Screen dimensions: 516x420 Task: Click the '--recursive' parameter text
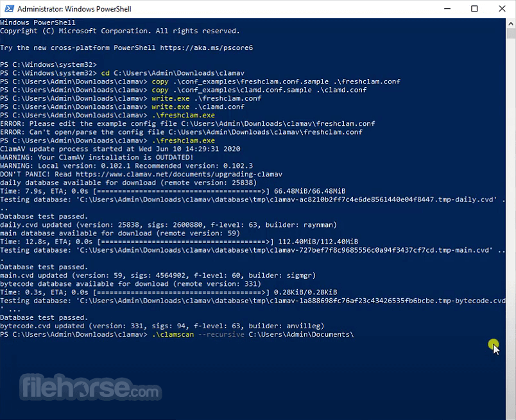click(x=221, y=335)
